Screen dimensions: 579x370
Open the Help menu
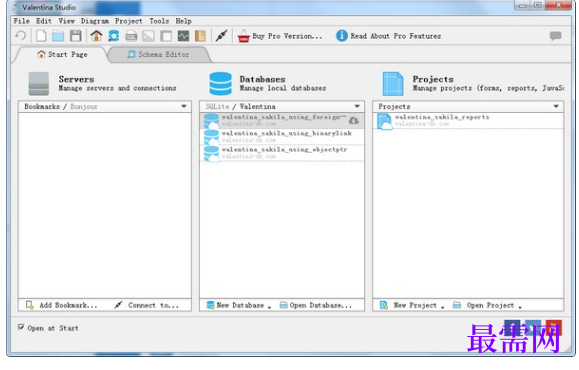(x=183, y=21)
